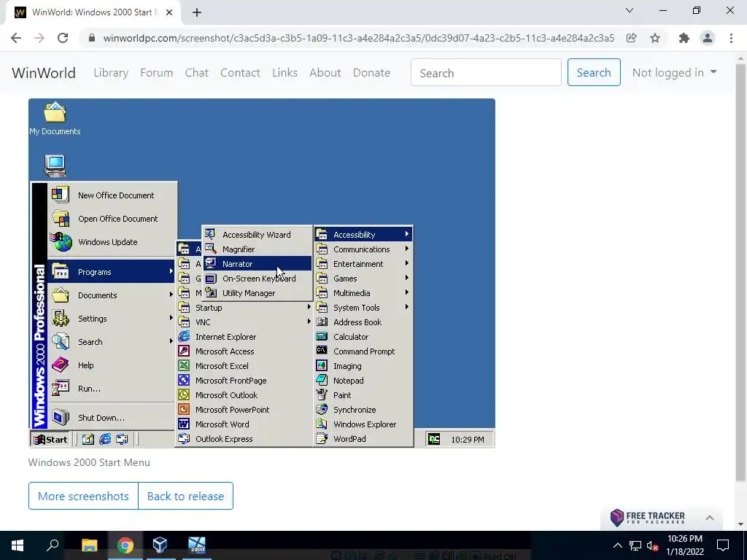
Task: Click the Microsoft Excel icon in Programs
Action: (184, 366)
